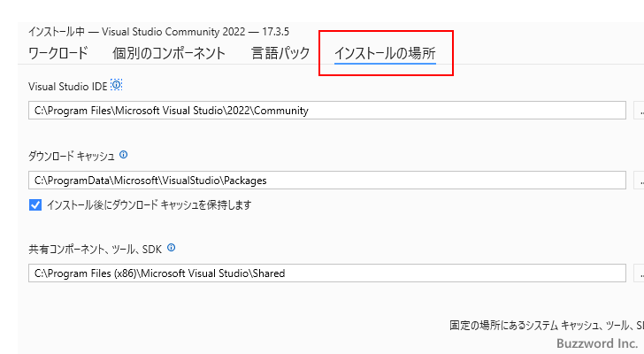The height and width of the screenshot is (354, 644).
Task: Click the Shared components path field
Action: tap(327, 273)
